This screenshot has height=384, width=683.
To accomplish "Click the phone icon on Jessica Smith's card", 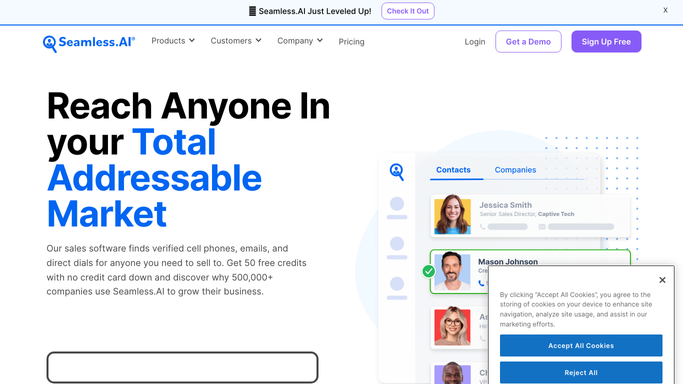I will tap(482, 226).
